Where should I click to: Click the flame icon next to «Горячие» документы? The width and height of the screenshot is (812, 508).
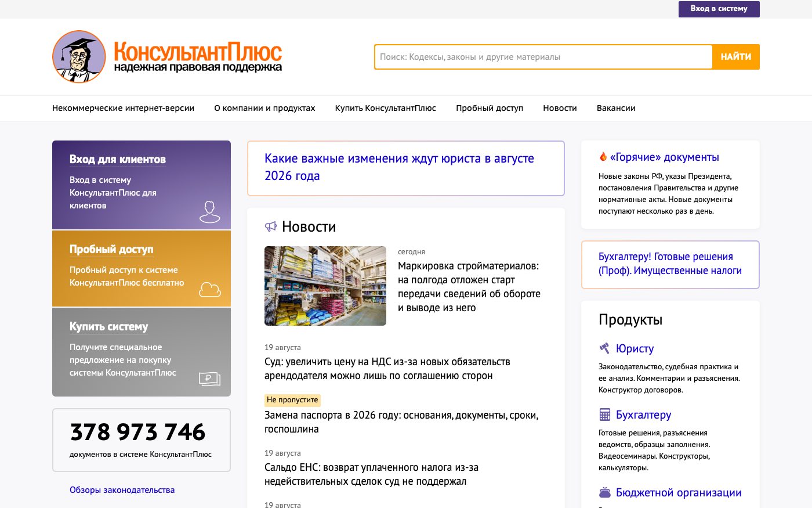[x=603, y=157]
